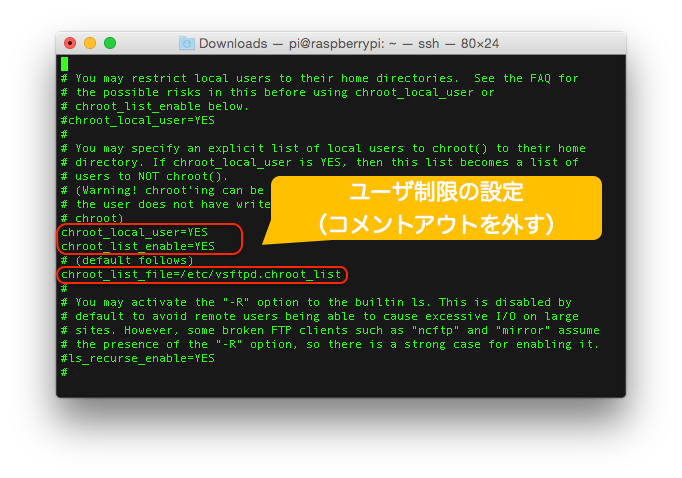Click the line 'chroot_list_enable=YES'
Screen dimensions: 682x478
[x=138, y=246]
